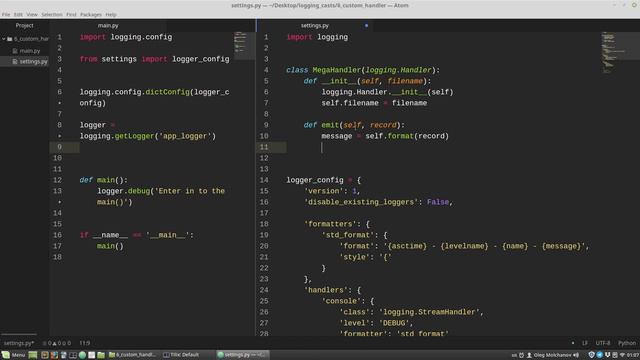Click the folder launcher icon left of 6_custom_handl...

point(101,355)
